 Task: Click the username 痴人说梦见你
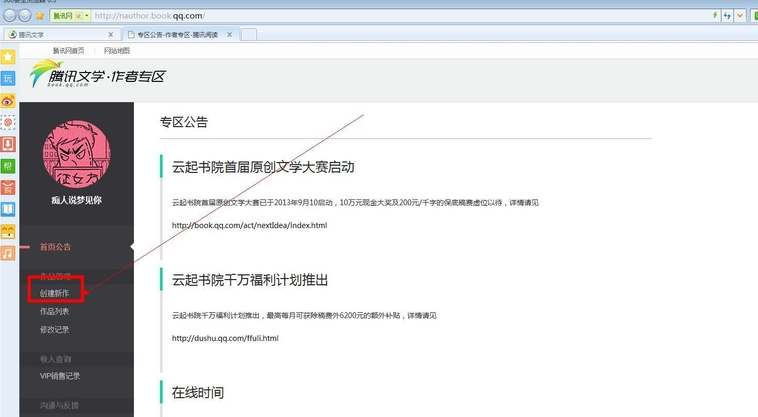coord(76,200)
